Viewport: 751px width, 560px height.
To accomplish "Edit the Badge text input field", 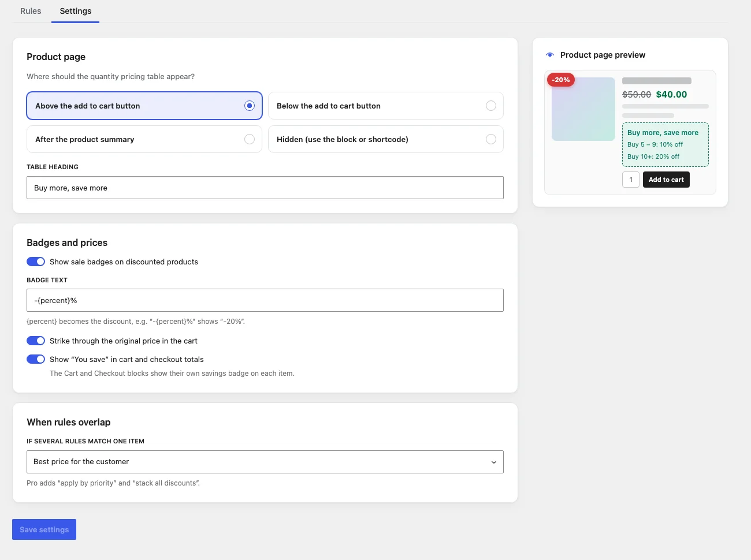I will (x=265, y=300).
